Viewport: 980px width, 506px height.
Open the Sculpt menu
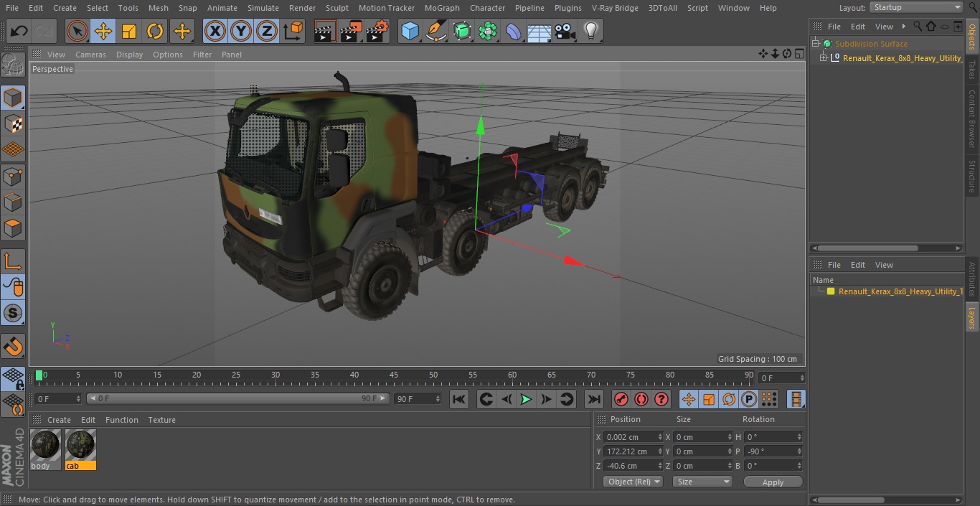point(337,8)
